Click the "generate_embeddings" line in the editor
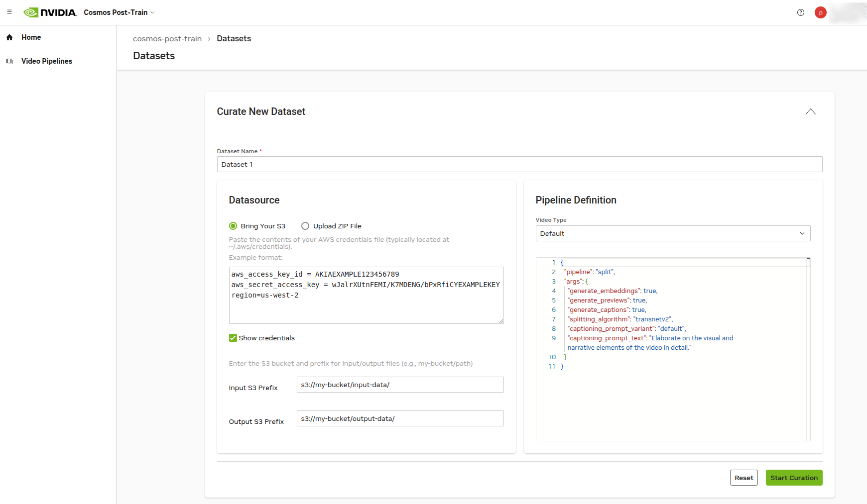The height and width of the screenshot is (504, 867). (x=613, y=291)
